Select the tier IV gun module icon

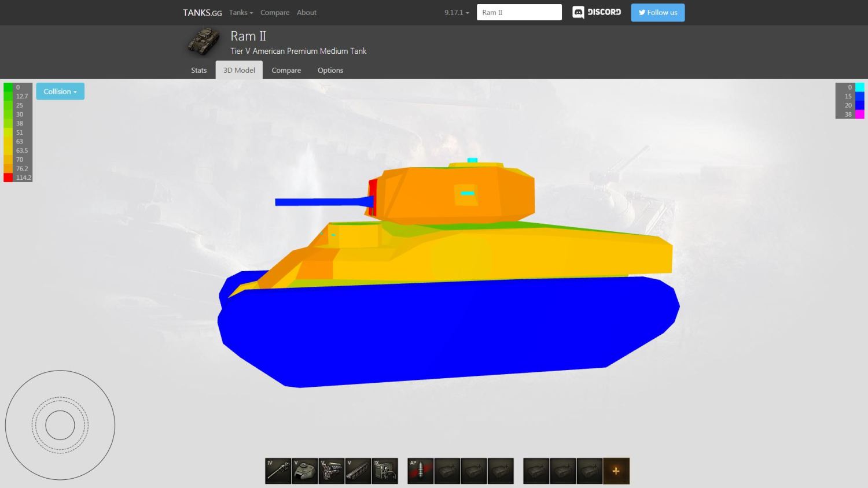[x=278, y=471]
